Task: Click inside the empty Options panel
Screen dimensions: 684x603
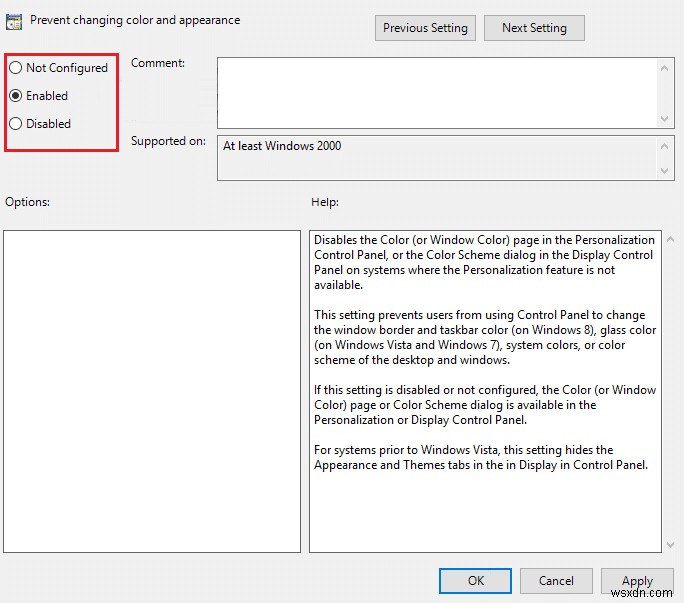Action: (152, 391)
